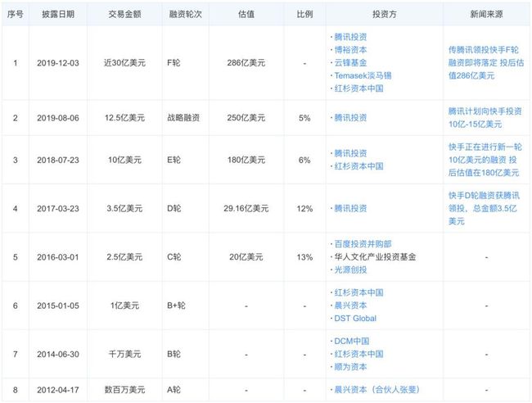The width and height of the screenshot is (532, 403).
Task: Click the amount 12.5亿美元
Action: (124, 118)
